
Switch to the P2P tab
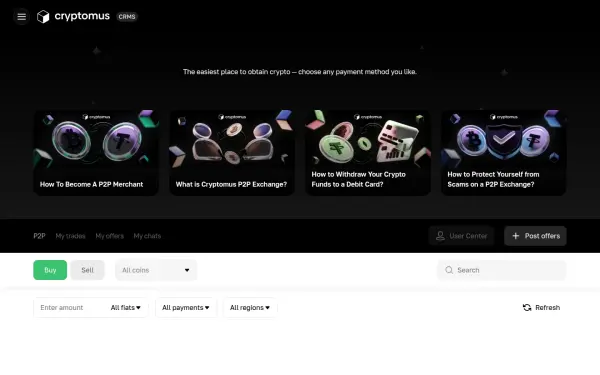click(x=39, y=236)
